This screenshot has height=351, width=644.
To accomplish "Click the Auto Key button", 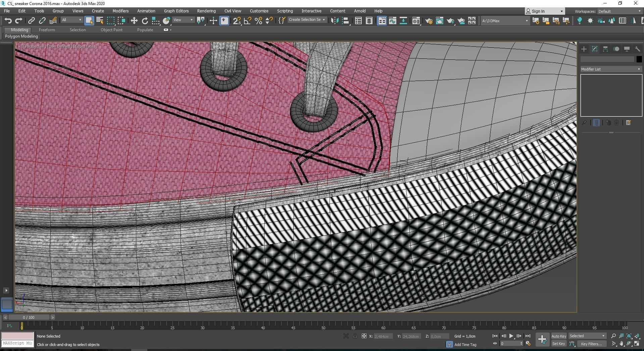I will (x=559, y=336).
